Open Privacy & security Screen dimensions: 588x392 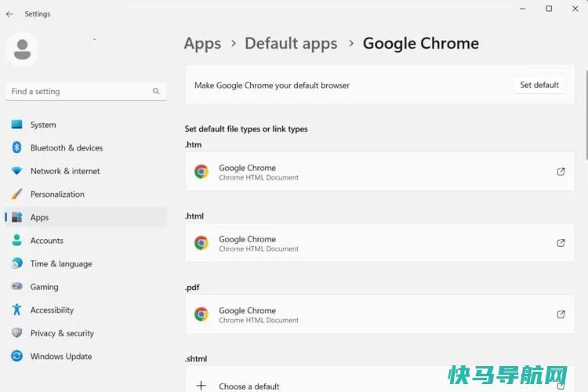[x=86, y=333]
